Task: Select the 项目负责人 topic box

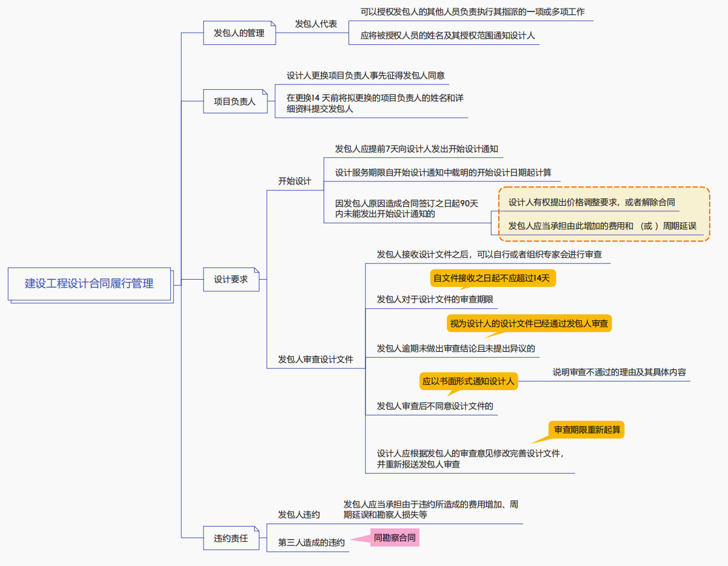Action: (235, 101)
